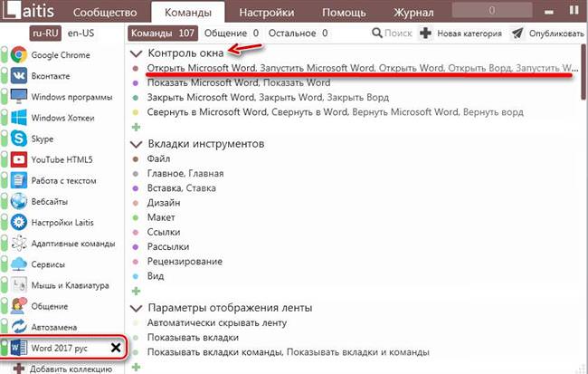Image resolution: width=588 pixels, height=374 pixels.
Task: Collapse Параметры отображения ленты category chevron
Action: 136,308
